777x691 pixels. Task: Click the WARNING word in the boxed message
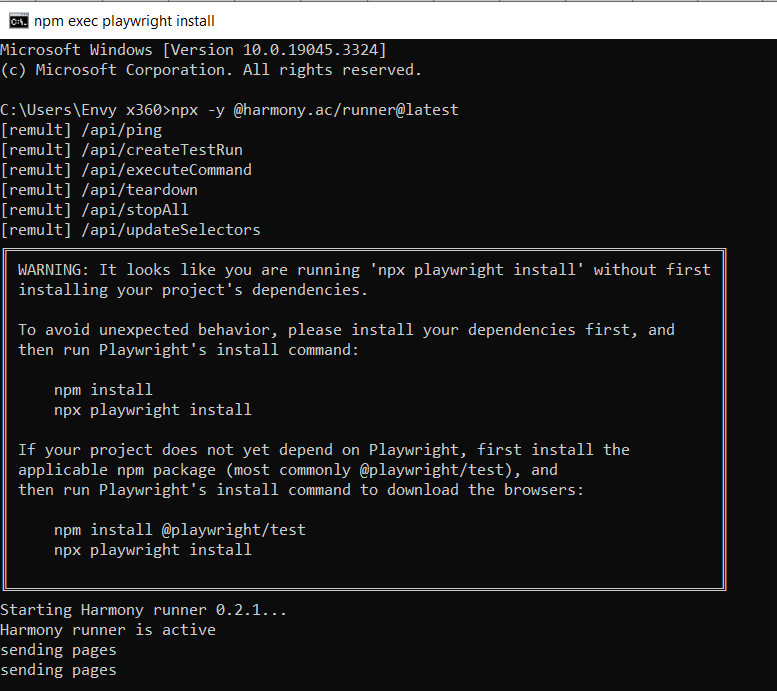tap(54, 270)
